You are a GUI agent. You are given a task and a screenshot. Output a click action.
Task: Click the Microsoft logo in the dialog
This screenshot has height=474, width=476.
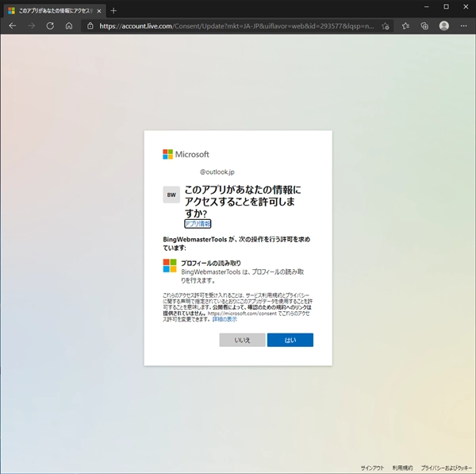(186, 154)
